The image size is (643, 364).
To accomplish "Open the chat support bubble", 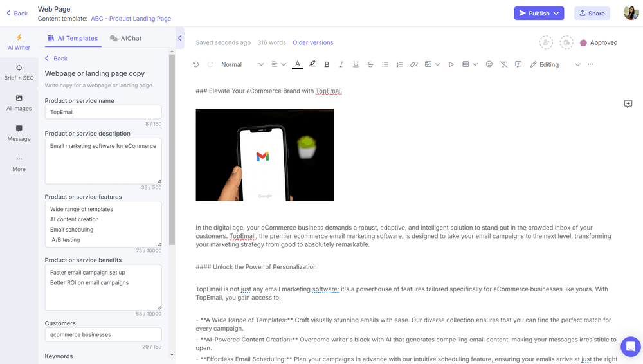I will tap(631, 347).
